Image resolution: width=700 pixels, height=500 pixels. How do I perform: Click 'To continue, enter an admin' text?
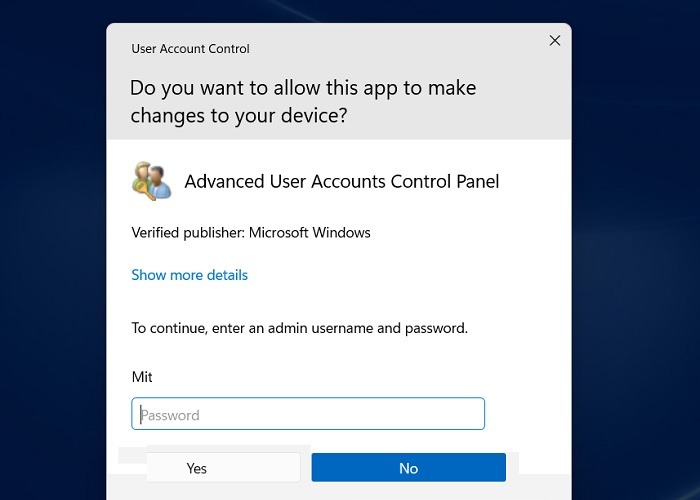click(300, 328)
